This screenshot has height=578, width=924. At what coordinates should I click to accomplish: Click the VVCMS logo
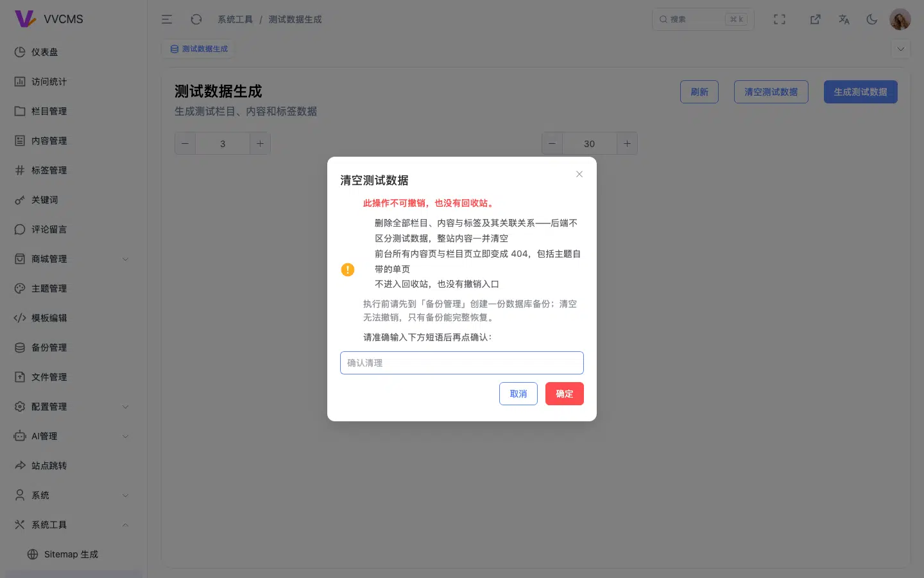[x=49, y=19]
